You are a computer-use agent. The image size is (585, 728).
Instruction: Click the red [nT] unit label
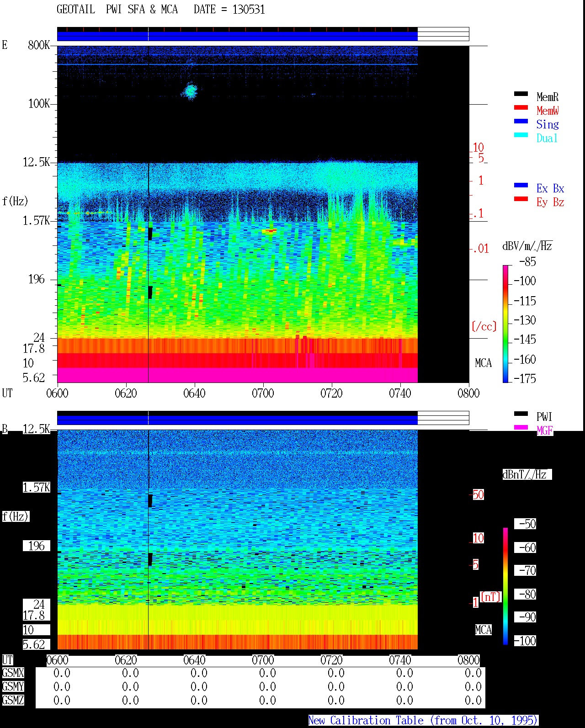[491, 597]
